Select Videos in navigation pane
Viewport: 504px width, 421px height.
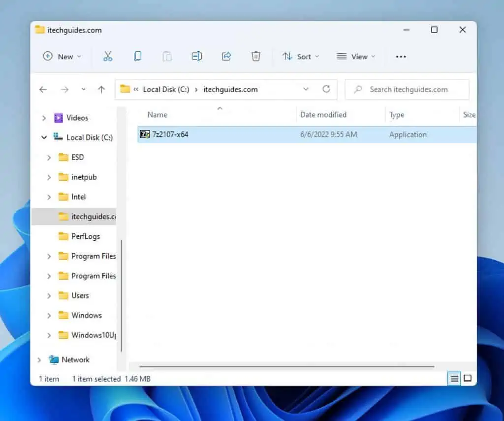click(x=77, y=118)
